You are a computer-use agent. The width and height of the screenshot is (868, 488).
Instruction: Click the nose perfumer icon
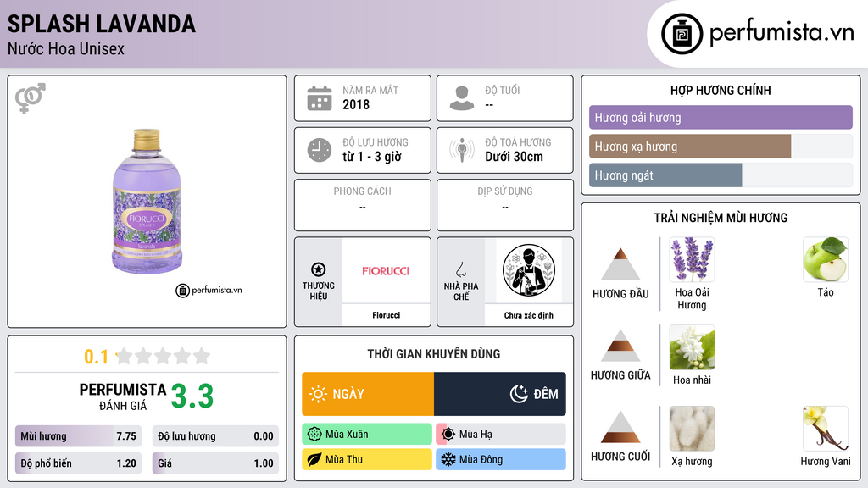[x=460, y=269]
